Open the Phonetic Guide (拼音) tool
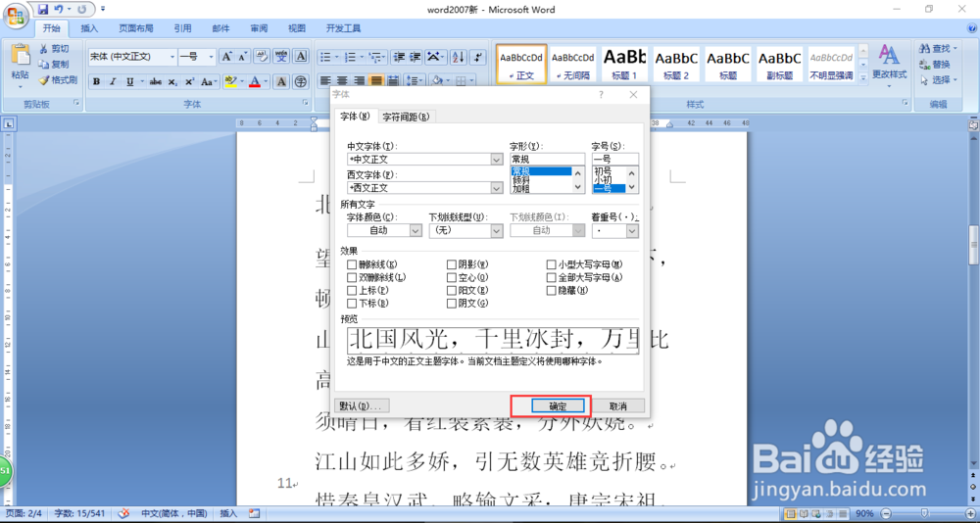The height and width of the screenshot is (523, 980). (x=282, y=57)
